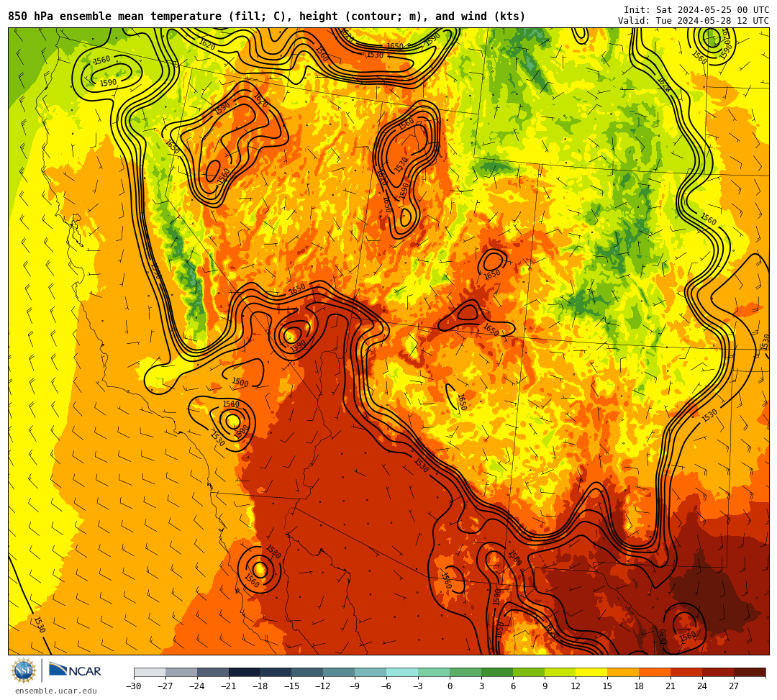
Task: Click the red-brown swatch between 21 and 24
Action: [686, 672]
